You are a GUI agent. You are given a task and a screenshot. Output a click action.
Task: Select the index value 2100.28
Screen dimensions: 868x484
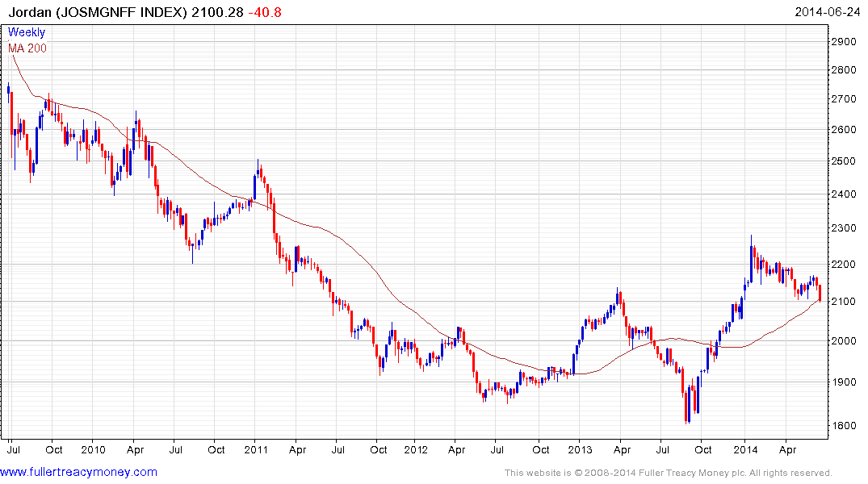(x=217, y=12)
